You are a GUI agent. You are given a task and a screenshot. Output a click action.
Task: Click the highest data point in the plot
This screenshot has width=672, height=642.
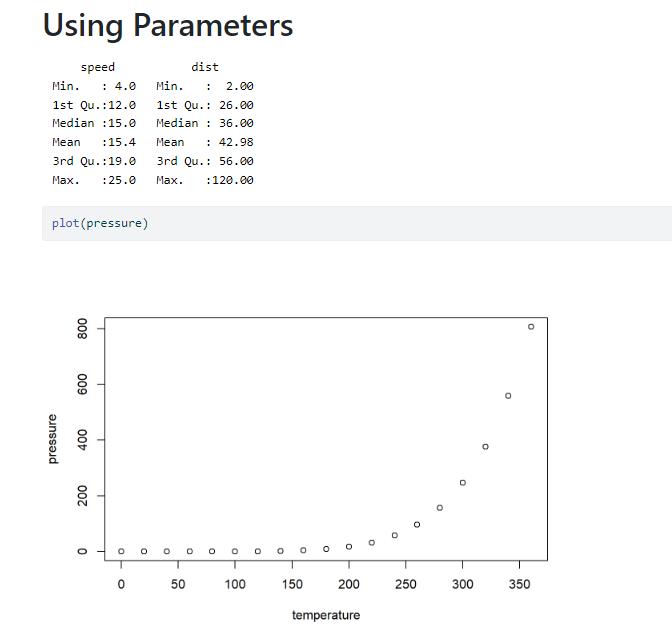tap(531, 326)
